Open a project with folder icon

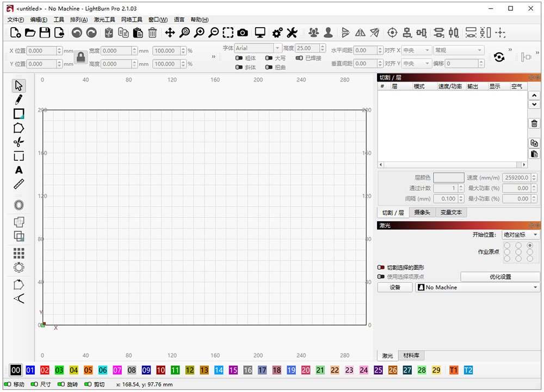[30, 33]
